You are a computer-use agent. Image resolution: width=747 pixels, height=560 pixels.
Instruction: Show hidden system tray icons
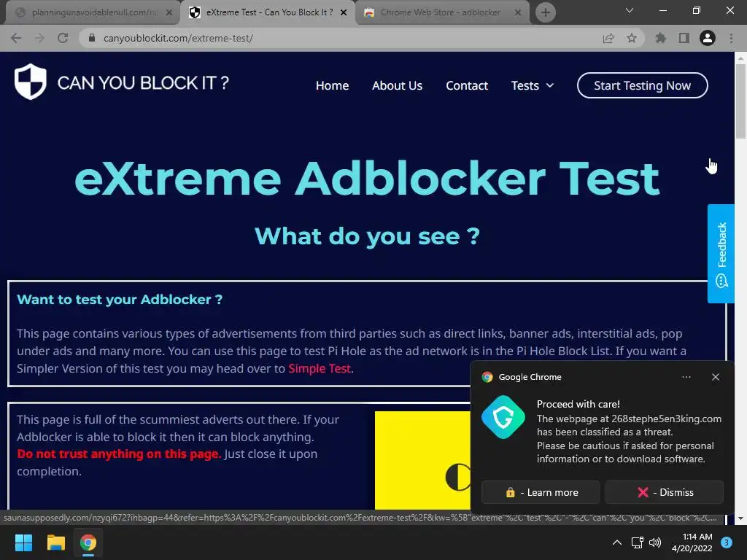pos(617,542)
